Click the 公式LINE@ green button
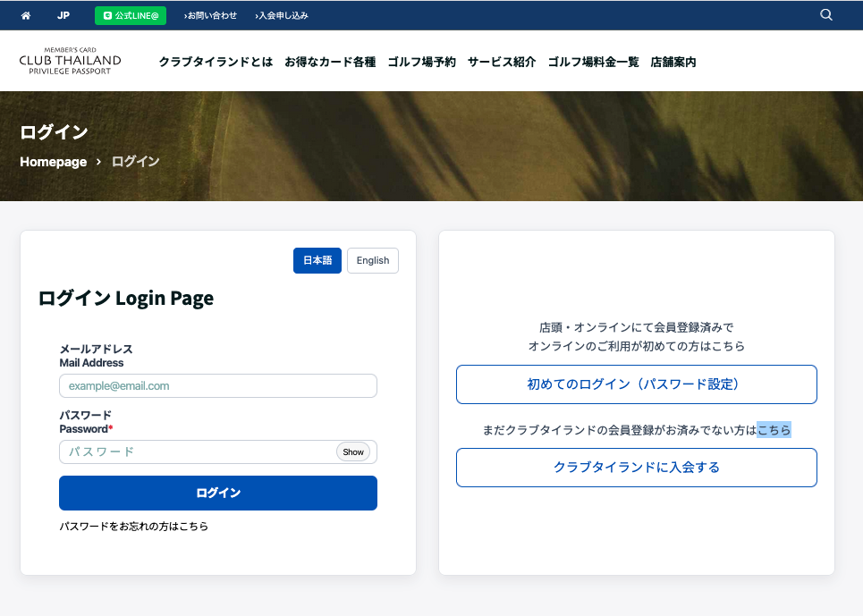This screenshot has height=616, width=863. (x=131, y=15)
